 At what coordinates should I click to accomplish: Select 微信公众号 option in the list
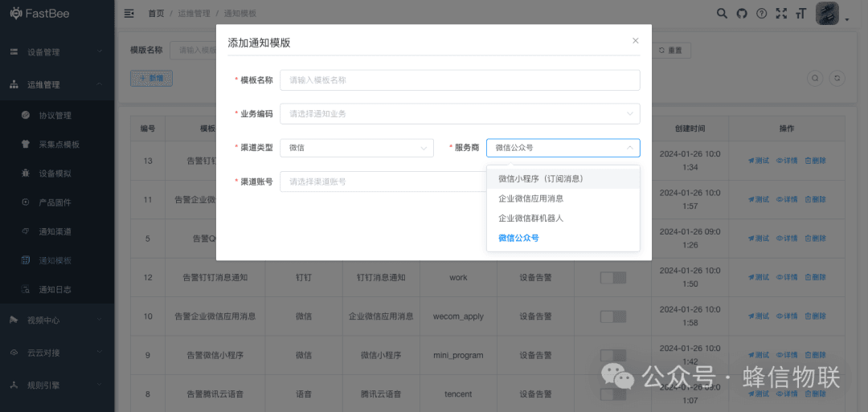point(563,239)
